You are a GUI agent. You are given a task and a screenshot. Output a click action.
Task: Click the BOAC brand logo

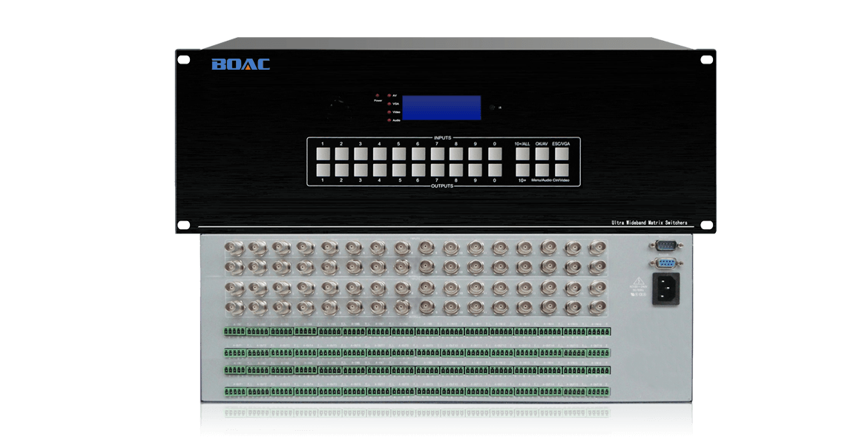pyautogui.click(x=240, y=65)
